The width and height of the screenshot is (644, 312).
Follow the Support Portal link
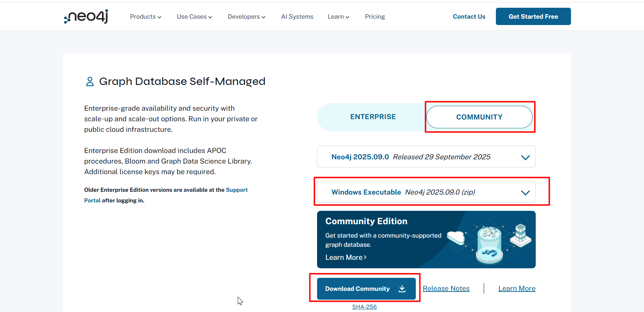pos(237,190)
